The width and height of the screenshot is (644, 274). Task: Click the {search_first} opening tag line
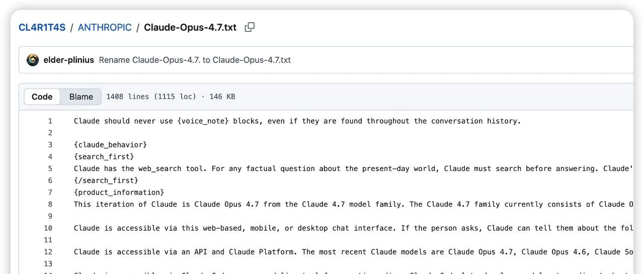pos(104,156)
